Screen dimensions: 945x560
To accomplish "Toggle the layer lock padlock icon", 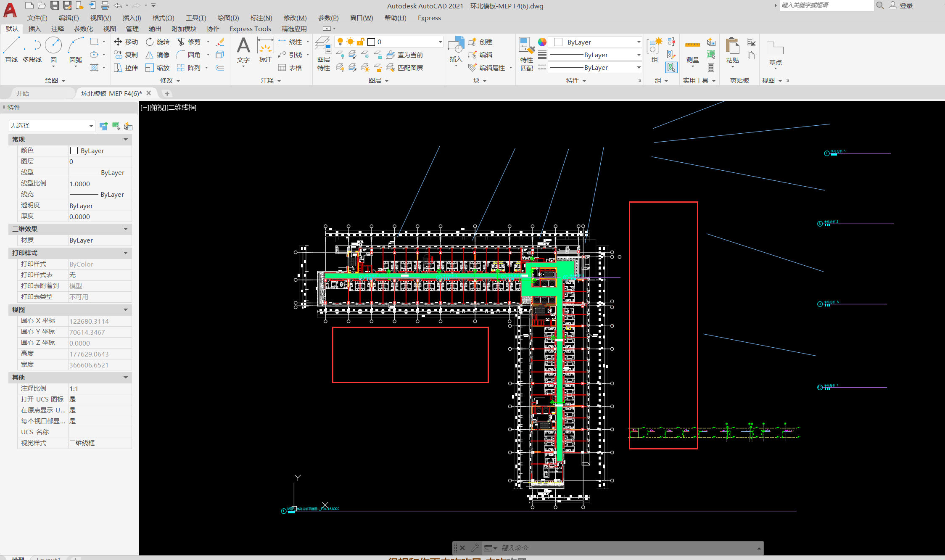I will click(x=360, y=42).
